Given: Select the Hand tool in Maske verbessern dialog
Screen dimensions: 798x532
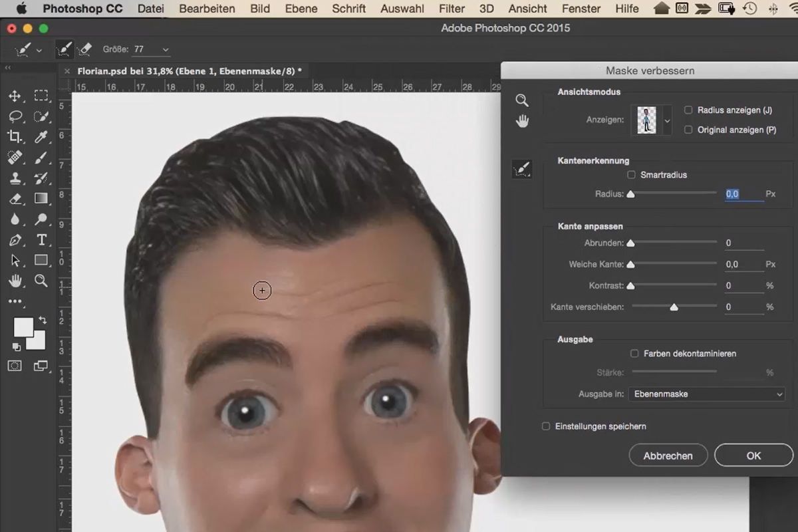Looking at the screenshot, I should (522, 121).
